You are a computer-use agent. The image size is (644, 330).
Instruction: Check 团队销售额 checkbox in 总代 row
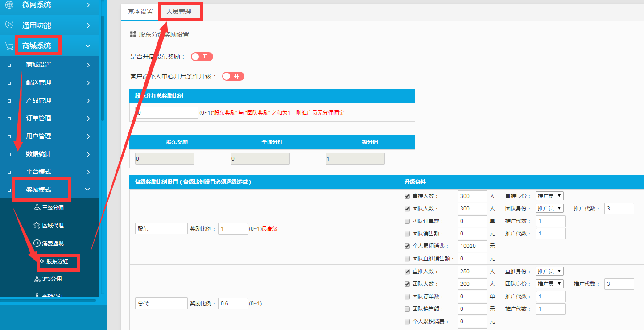point(407,309)
